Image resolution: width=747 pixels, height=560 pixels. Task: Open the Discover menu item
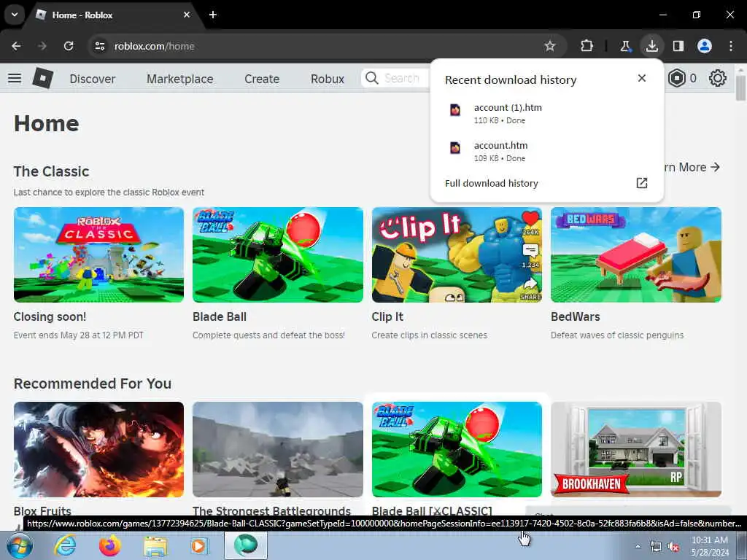pyautogui.click(x=93, y=79)
